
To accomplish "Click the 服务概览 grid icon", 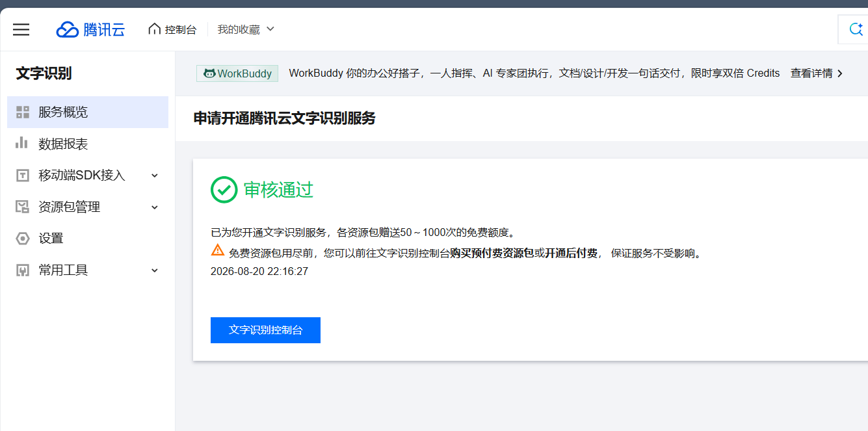I will click(23, 112).
